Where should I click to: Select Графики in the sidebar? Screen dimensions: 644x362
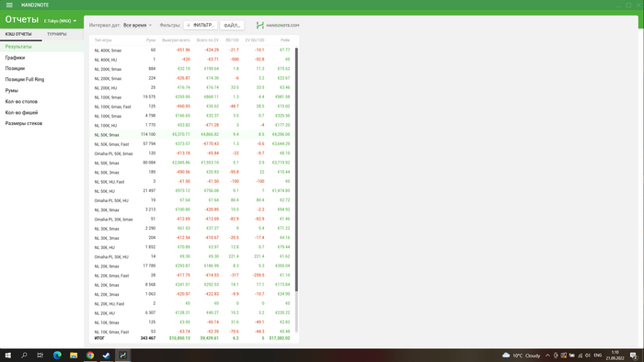[x=42, y=58]
